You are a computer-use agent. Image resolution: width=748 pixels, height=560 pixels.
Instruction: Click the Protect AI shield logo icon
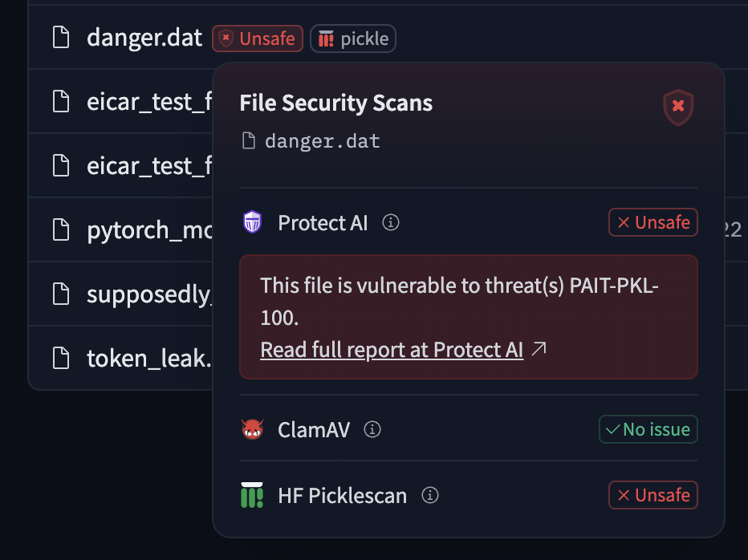253,222
